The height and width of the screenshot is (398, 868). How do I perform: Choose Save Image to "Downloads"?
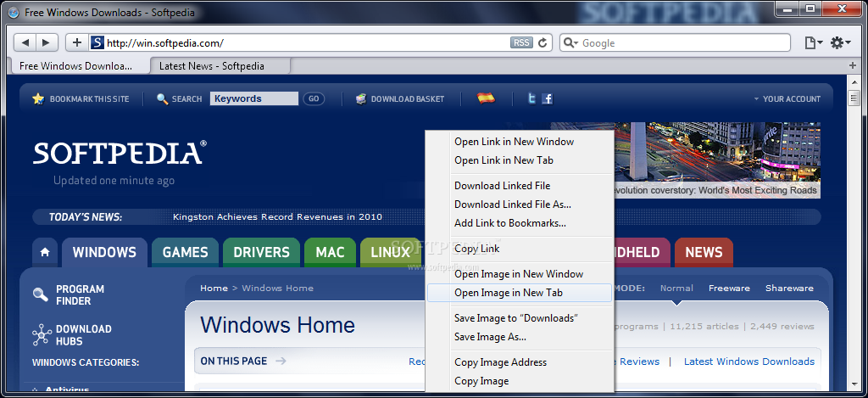(520, 318)
